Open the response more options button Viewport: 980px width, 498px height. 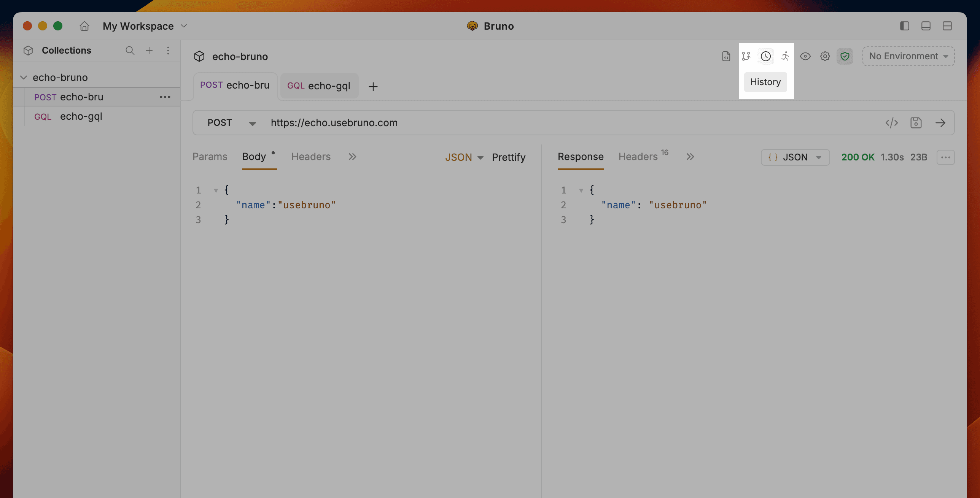click(945, 157)
